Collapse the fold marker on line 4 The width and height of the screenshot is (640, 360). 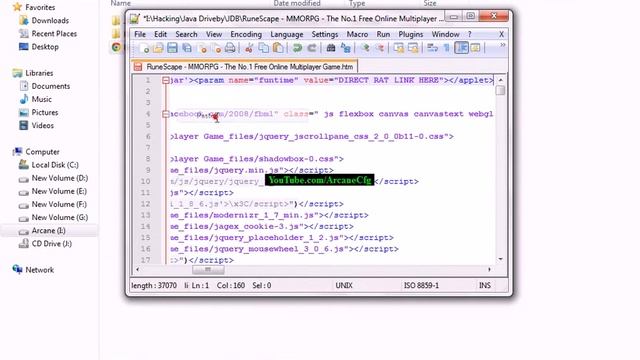[x=166, y=114]
